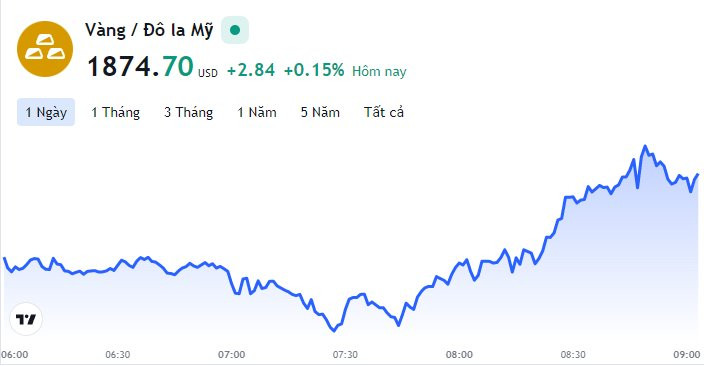The image size is (704, 366).
Task: Click the 07:30 time axis label
Action: click(x=345, y=355)
